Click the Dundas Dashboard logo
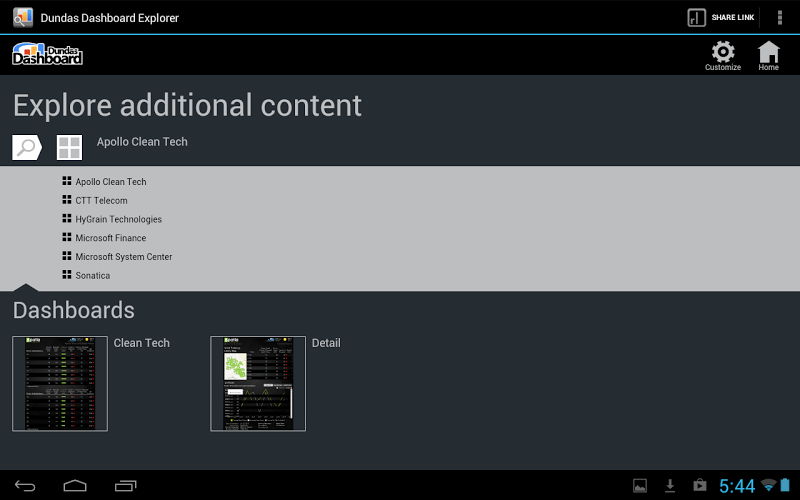Screen dimensions: 800x500 [x=47, y=54]
